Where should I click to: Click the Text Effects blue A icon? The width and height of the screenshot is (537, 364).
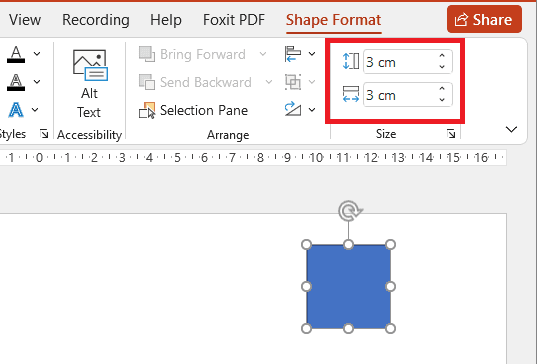tap(16, 110)
